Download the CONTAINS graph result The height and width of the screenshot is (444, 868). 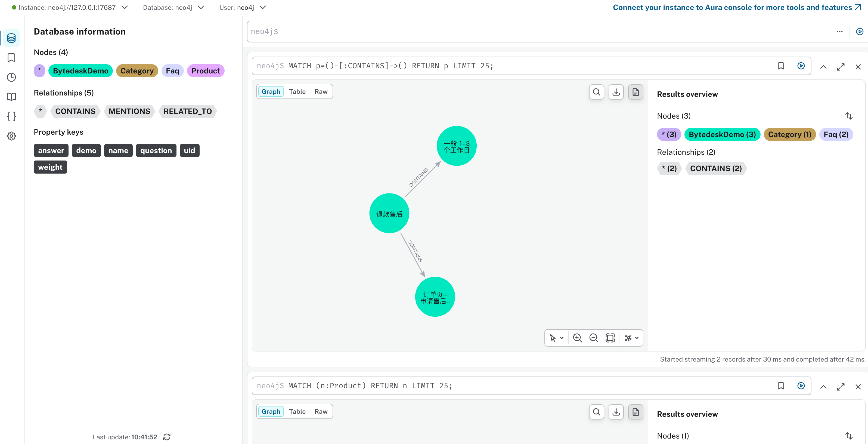[x=616, y=92]
